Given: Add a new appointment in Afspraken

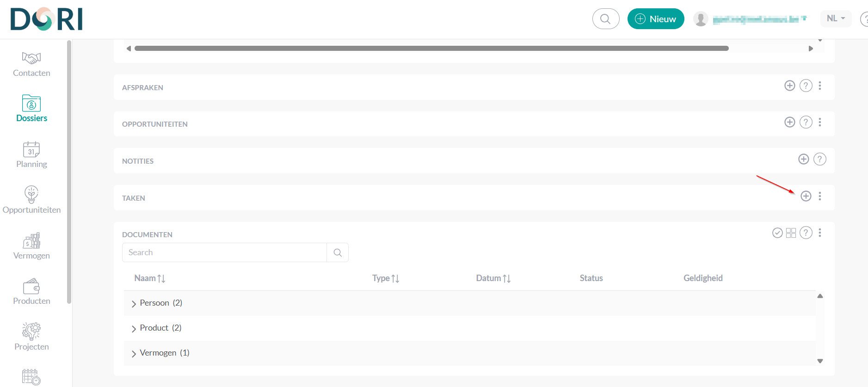Looking at the screenshot, I should [x=789, y=86].
